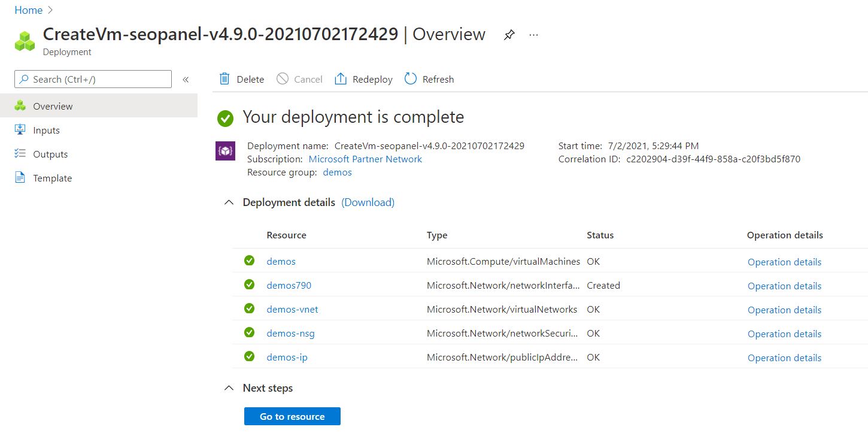Collapse the sidebar using double chevron

(186, 79)
